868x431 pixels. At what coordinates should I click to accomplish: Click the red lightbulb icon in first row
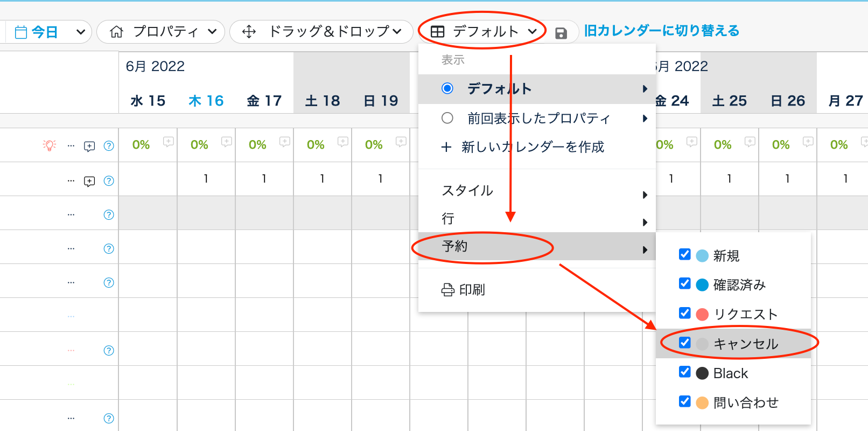50,145
